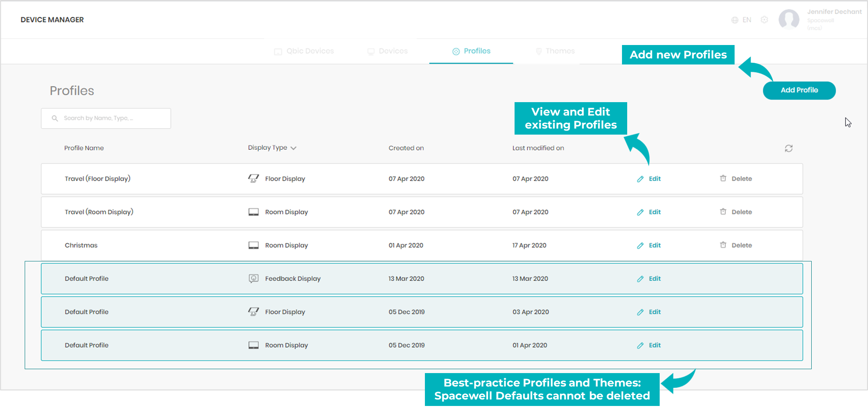
Task: Click Jennifer Dechant's user avatar
Action: (789, 19)
